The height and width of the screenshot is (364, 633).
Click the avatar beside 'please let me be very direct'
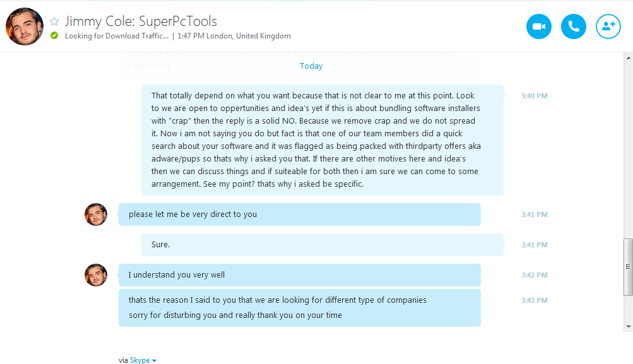click(x=96, y=214)
